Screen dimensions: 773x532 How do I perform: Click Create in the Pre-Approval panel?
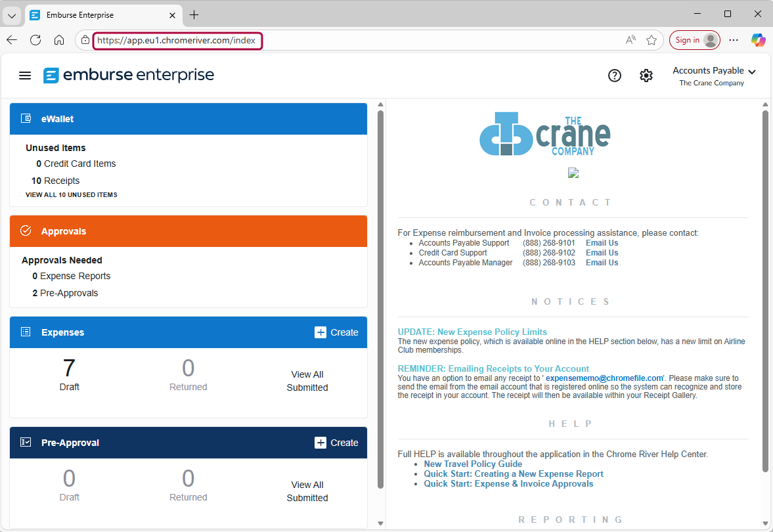click(336, 442)
